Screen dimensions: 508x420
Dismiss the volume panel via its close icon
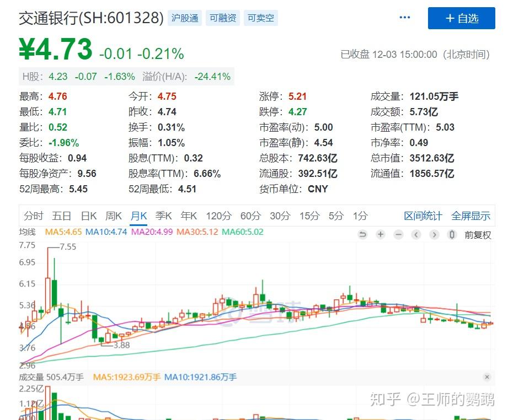point(487,377)
